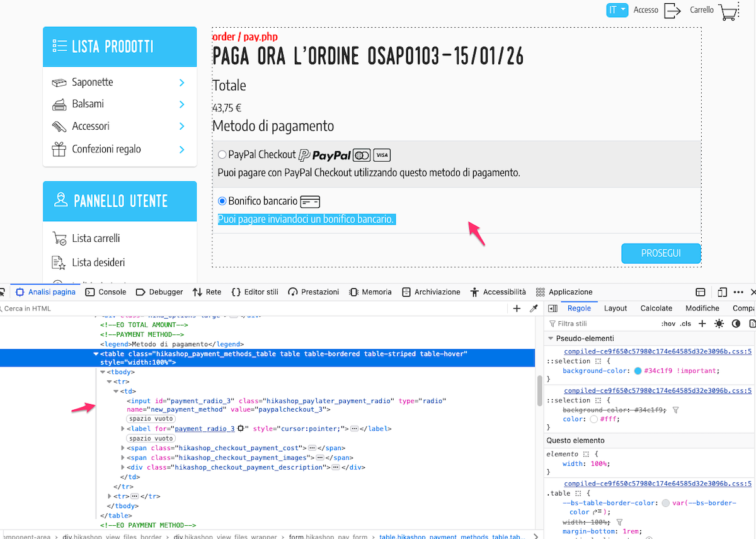
Task: Add new style rule with plus icon
Action: click(703, 324)
